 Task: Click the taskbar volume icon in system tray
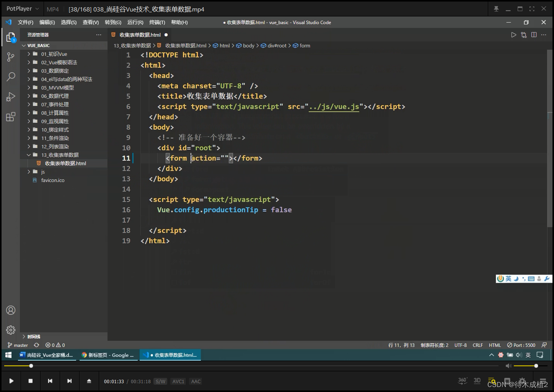coord(519,355)
